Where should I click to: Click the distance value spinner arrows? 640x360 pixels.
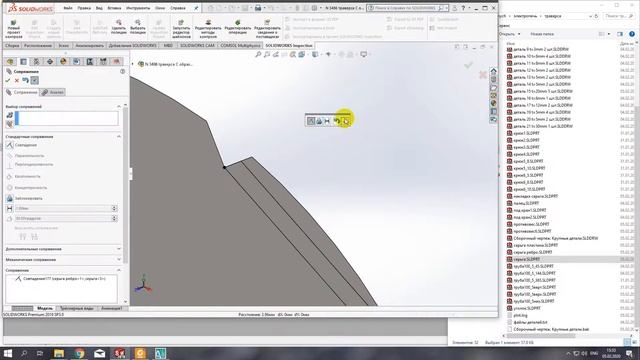114,209
